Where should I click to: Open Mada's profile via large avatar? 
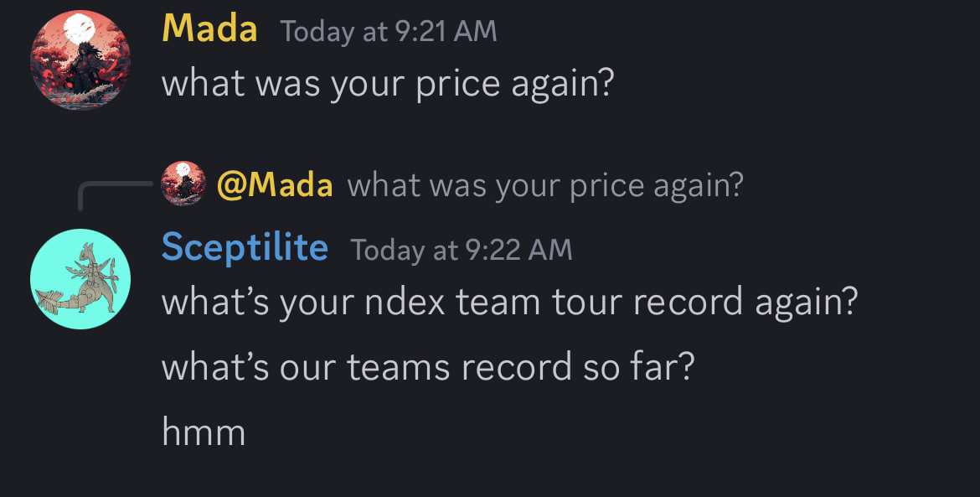point(80,60)
